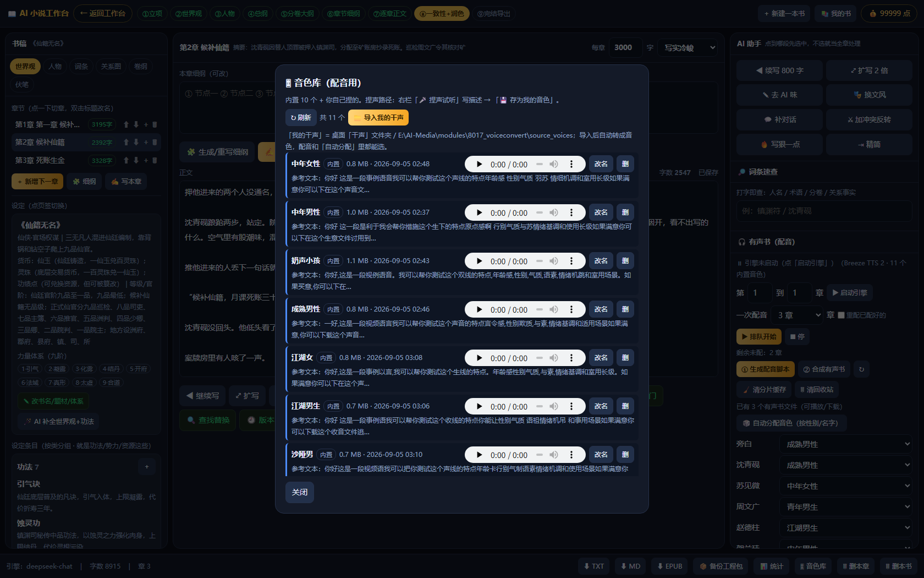Mute the 成熟男性 audio player
This screenshot has height=578, width=924.
click(x=554, y=309)
